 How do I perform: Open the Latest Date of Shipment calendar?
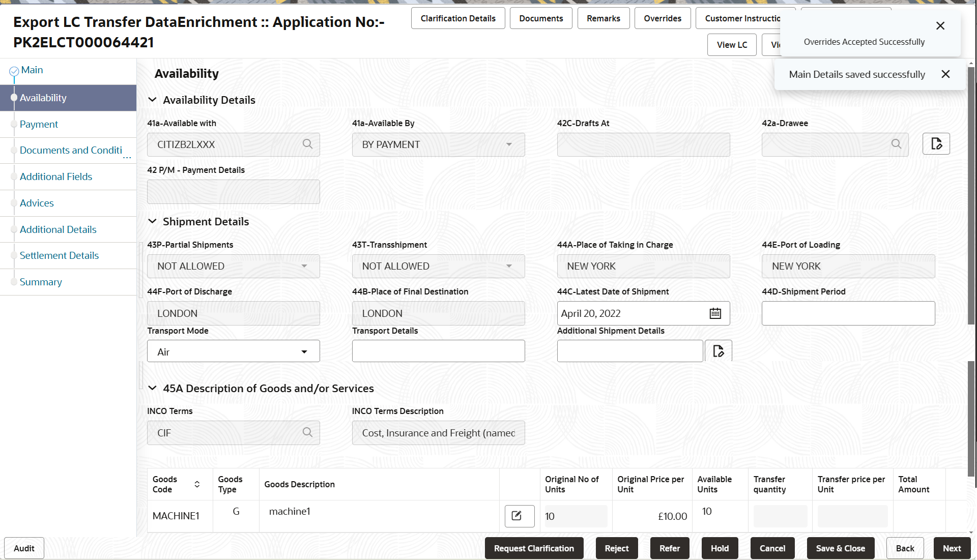(x=715, y=313)
